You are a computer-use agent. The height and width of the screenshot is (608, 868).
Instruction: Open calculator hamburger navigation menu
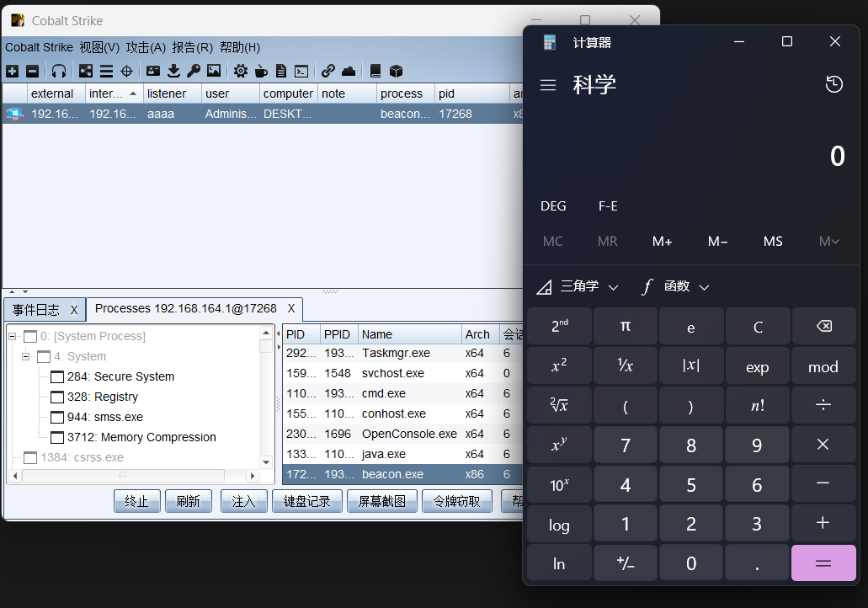[548, 85]
